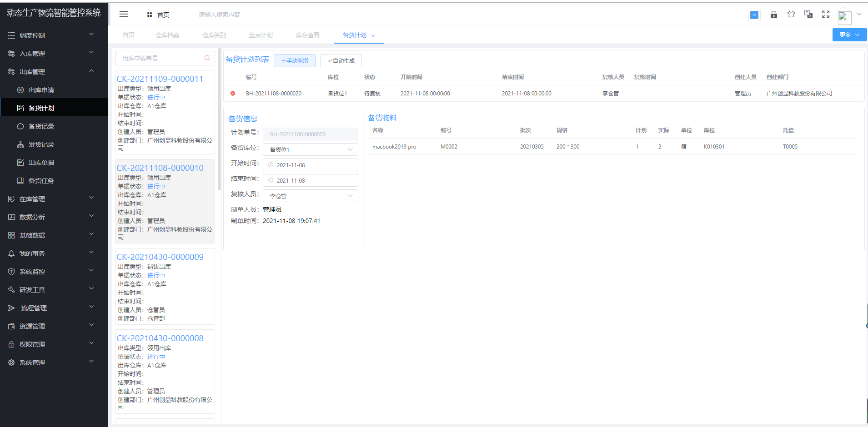Screen dimensions: 868x427
Task: Click the 系统管理 gear icon
Action: pyautogui.click(x=11, y=362)
